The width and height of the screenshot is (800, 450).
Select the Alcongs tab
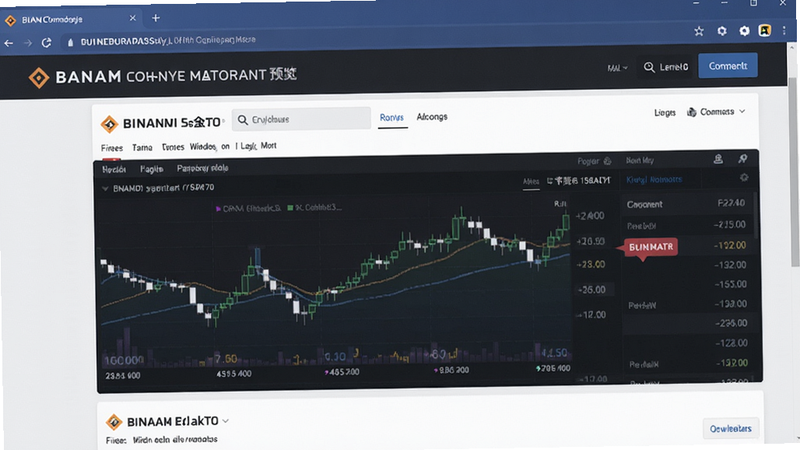(x=432, y=117)
